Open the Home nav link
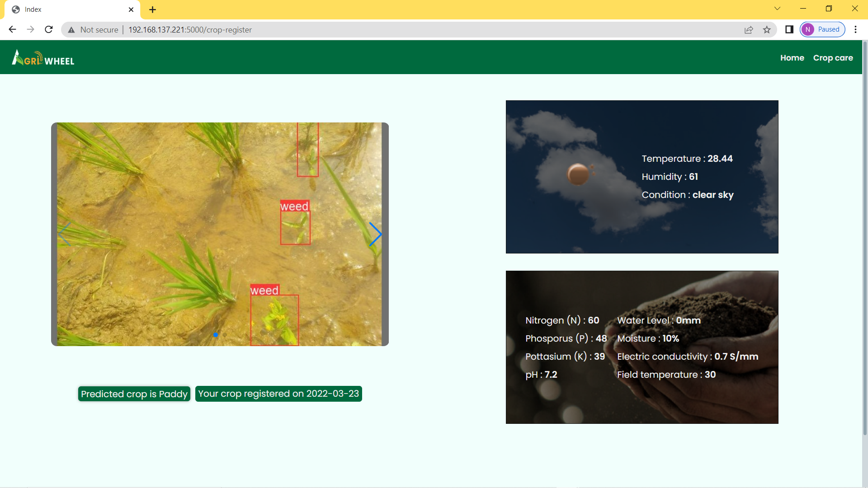868x488 pixels. (x=792, y=58)
